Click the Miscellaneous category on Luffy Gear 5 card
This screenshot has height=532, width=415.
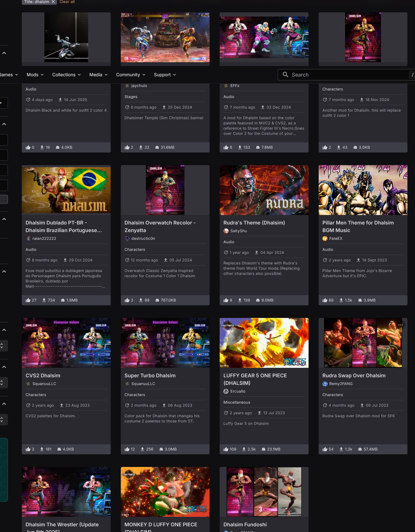click(x=237, y=402)
